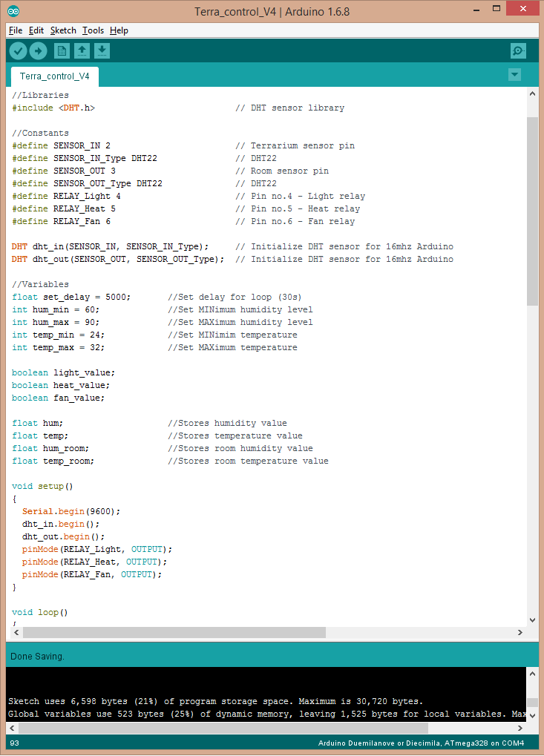The width and height of the screenshot is (544, 756).
Task: Click the 'boolean light_value;' line
Action: tap(64, 372)
